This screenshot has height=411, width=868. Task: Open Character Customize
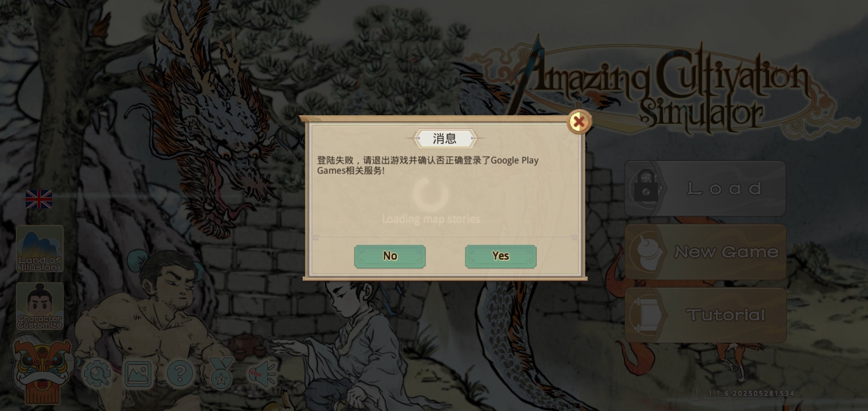coord(40,306)
